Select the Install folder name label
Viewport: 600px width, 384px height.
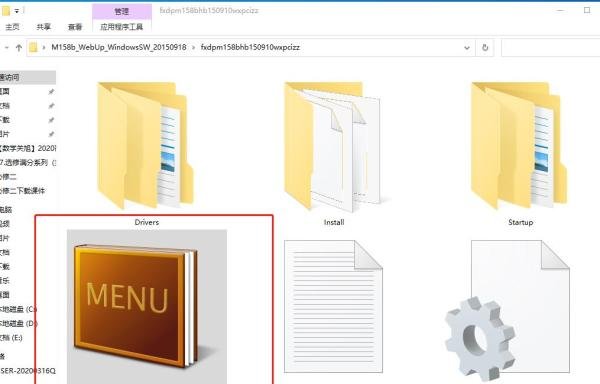pyautogui.click(x=334, y=222)
